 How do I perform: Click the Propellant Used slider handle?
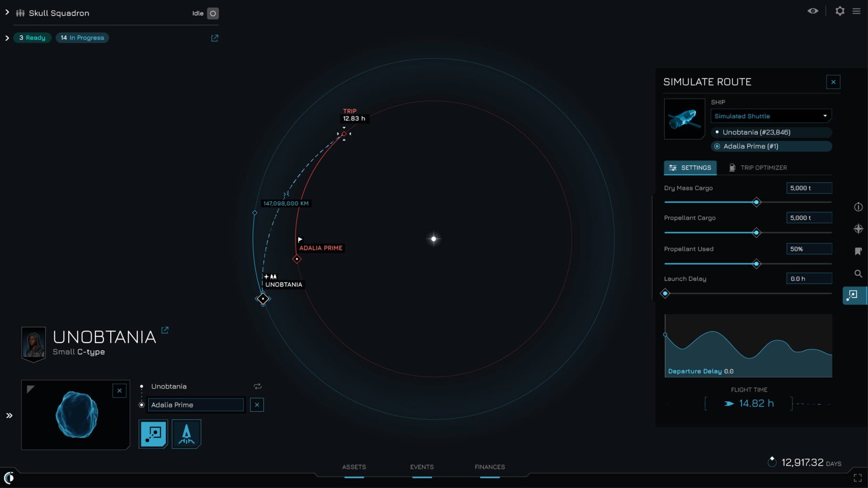pyautogui.click(x=756, y=264)
